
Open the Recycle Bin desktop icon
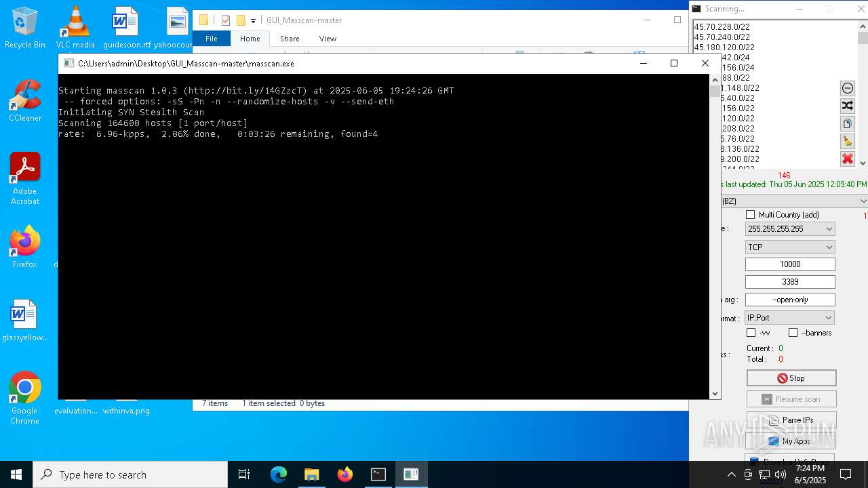click(x=25, y=28)
